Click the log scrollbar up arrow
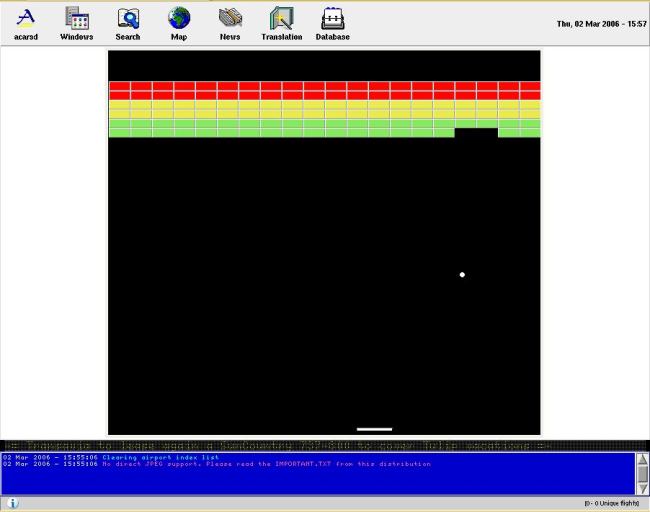 click(643, 459)
